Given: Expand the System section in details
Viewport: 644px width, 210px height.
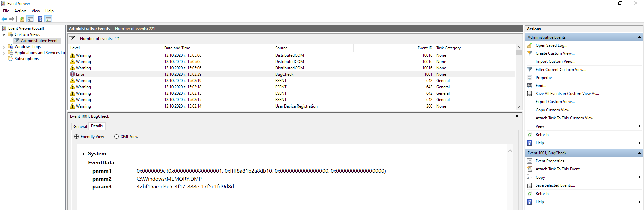Looking at the screenshot, I should (x=83, y=154).
